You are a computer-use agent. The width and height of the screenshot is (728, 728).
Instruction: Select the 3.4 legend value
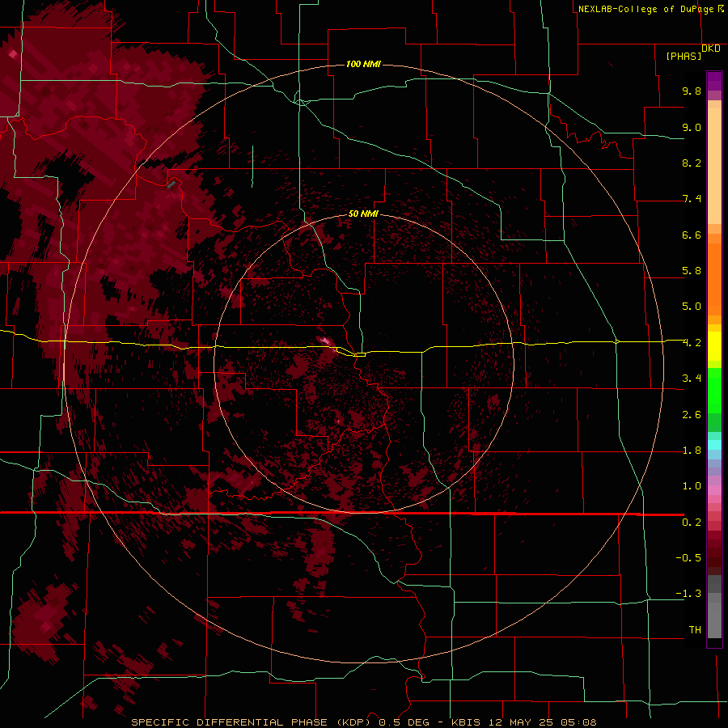click(692, 379)
